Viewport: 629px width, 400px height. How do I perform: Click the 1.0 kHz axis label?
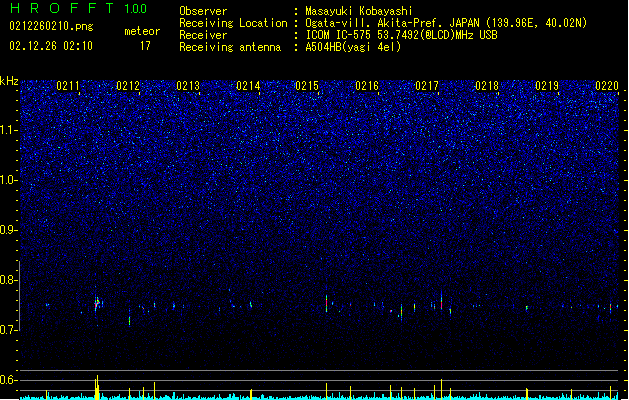pos(9,180)
